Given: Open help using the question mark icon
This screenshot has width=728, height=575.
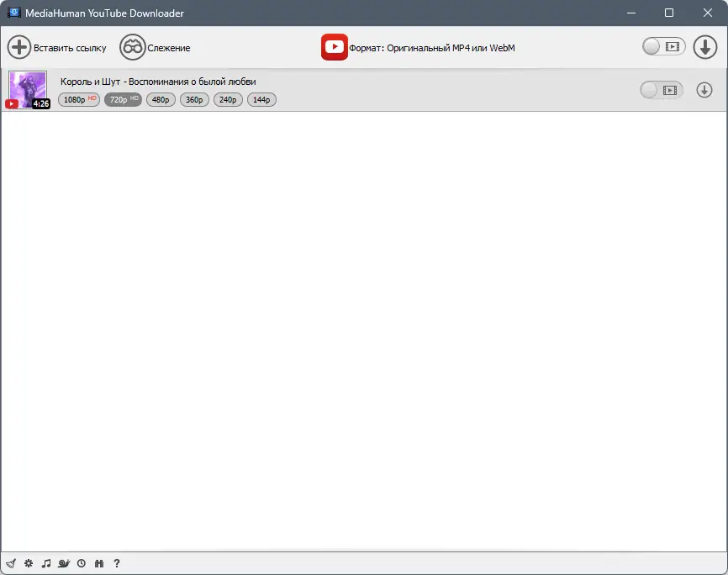Looking at the screenshot, I should point(117,563).
